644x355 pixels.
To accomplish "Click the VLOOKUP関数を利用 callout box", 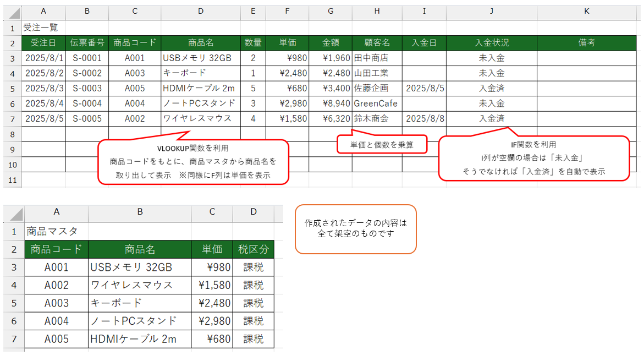I will [193, 162].
